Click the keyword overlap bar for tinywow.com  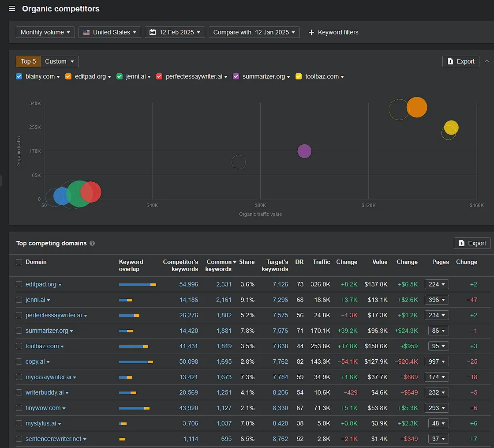pyautogui.click(x=134, y=408)
